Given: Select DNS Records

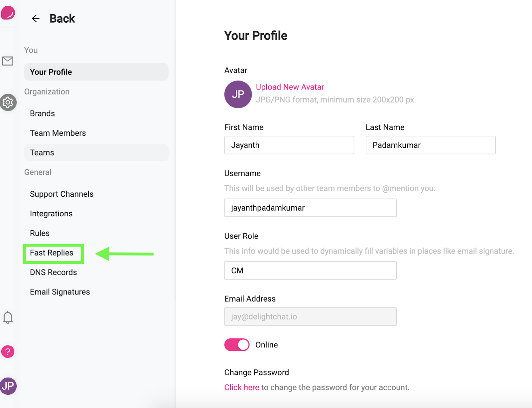Looking at the screenshot, I should tap(53, 272).
